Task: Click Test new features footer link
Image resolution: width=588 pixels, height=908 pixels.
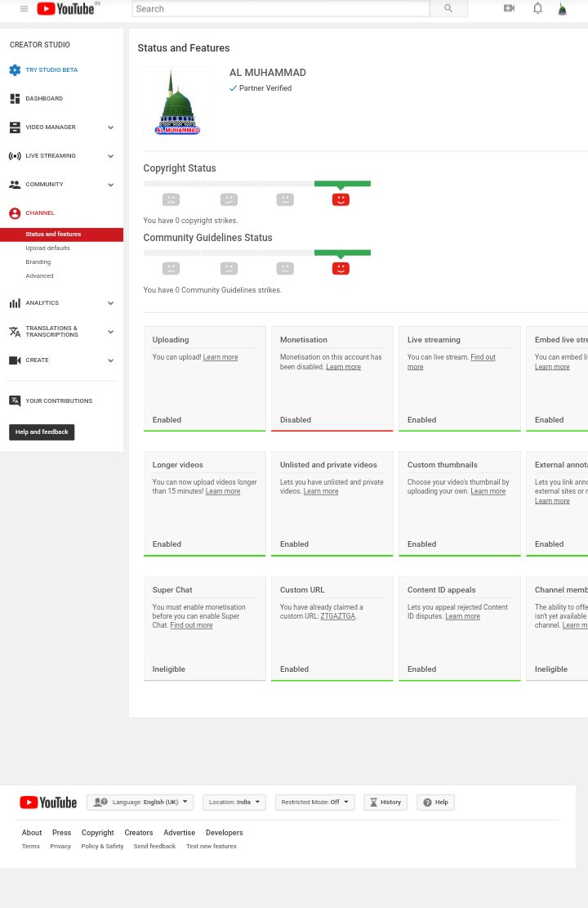Action: (212, 847)
